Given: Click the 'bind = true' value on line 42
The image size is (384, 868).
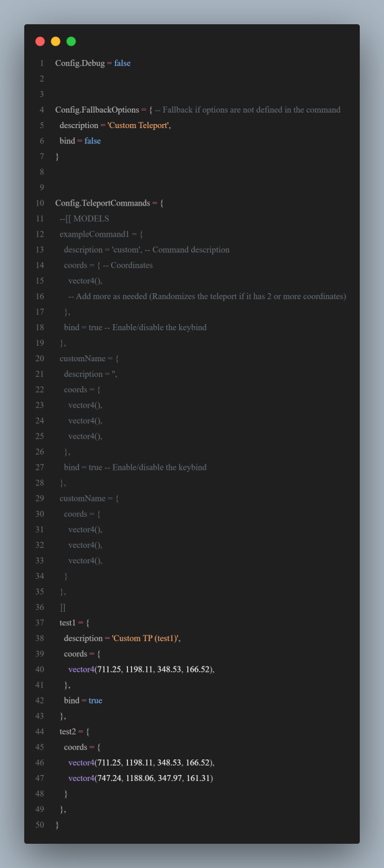Looking at the screenshot, I should point(83,700).
